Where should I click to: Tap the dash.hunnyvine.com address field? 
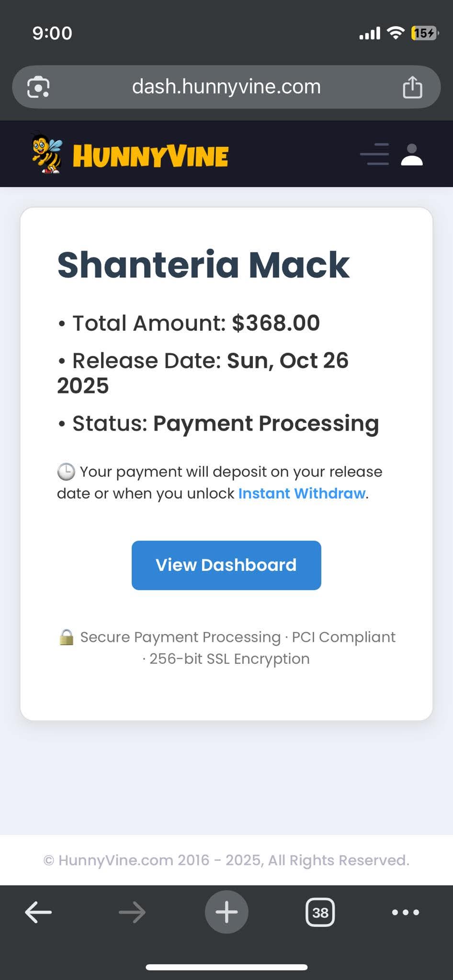pos(226,87)
